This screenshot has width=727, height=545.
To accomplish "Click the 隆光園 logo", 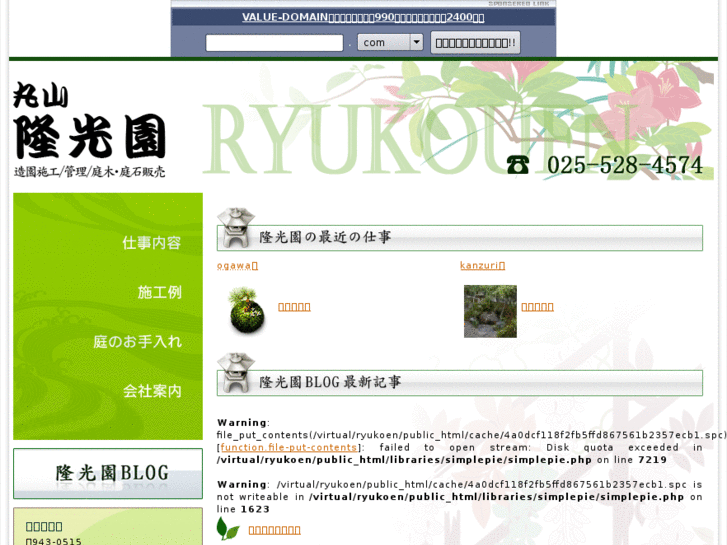I will click(x=89, y=128).
